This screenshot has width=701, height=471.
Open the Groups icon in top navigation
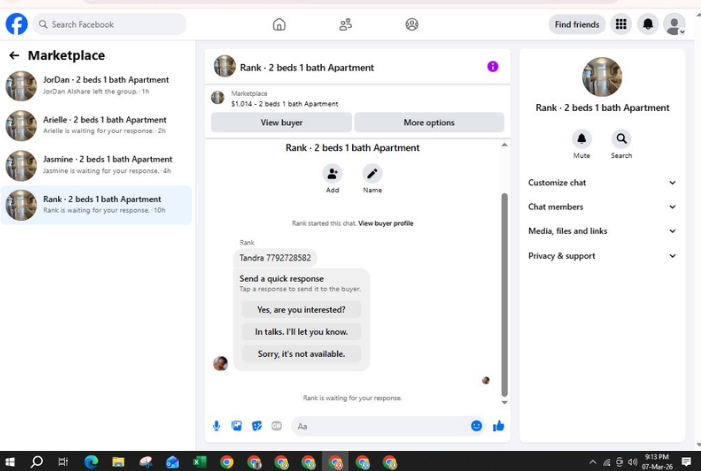click(x=412, y=24)
